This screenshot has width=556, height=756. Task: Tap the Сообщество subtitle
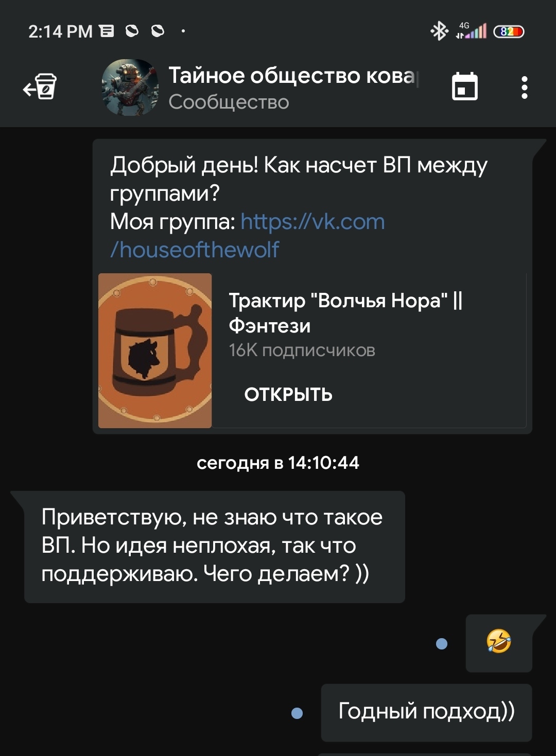229,102
